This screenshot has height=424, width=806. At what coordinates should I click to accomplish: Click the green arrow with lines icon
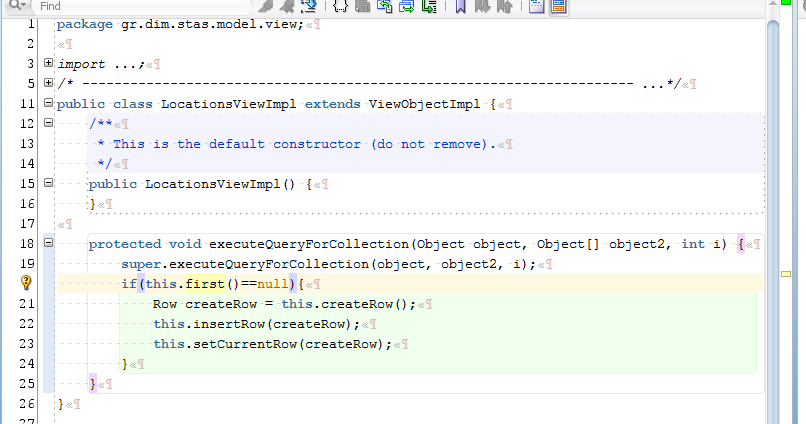(x=429, y=6)
